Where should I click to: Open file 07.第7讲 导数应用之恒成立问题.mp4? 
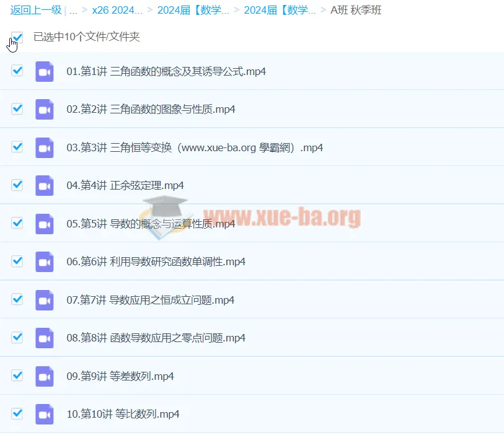pos(151,300)
